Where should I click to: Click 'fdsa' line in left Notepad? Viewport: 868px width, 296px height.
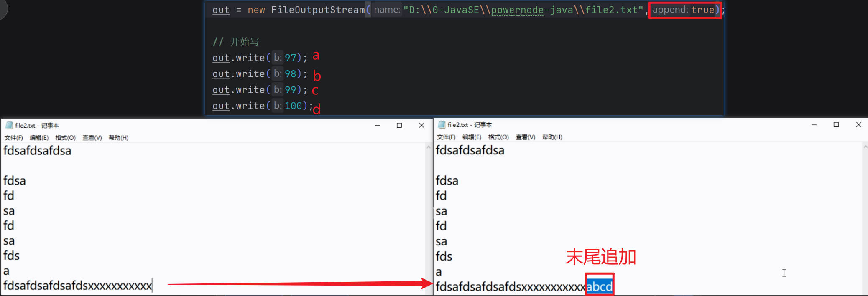[15, 181]
